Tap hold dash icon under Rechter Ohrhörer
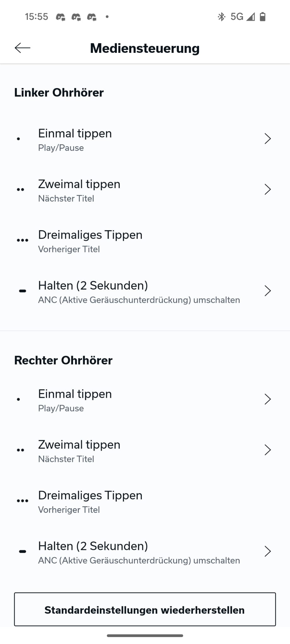Viewport: 290px width, 644px height. [x=22, y=551]
